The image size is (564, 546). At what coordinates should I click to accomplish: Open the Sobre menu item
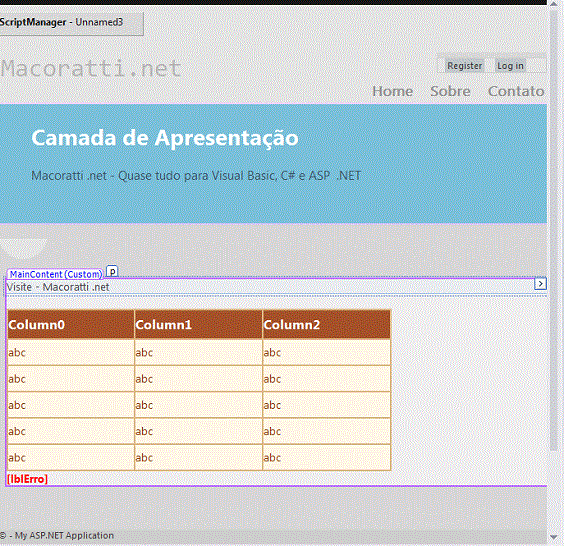[450, 91]
